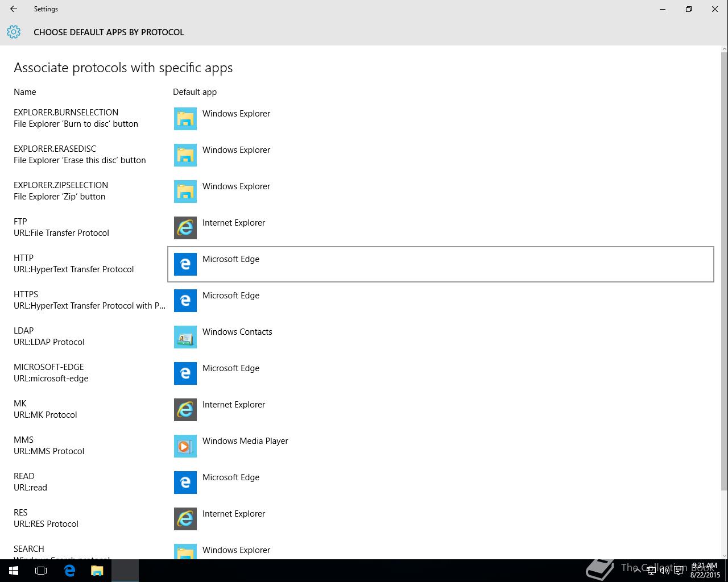Image resolution: width=728 pixels, height=582 pixels.
Task: Open Task View from the taskbar
Action: click(41, 571)
